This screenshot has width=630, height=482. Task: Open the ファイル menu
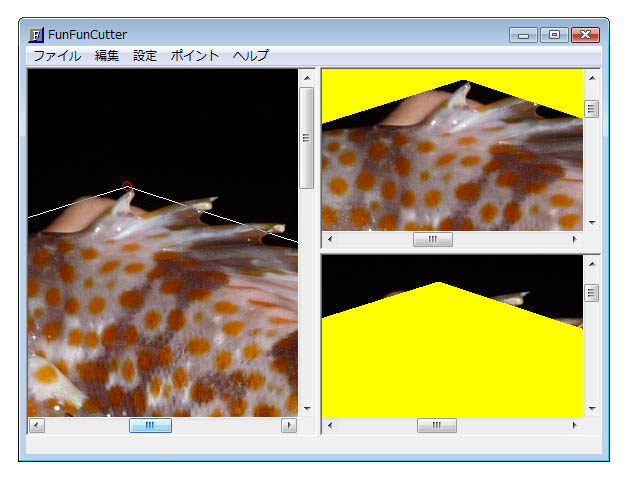[x=57, y=56]
